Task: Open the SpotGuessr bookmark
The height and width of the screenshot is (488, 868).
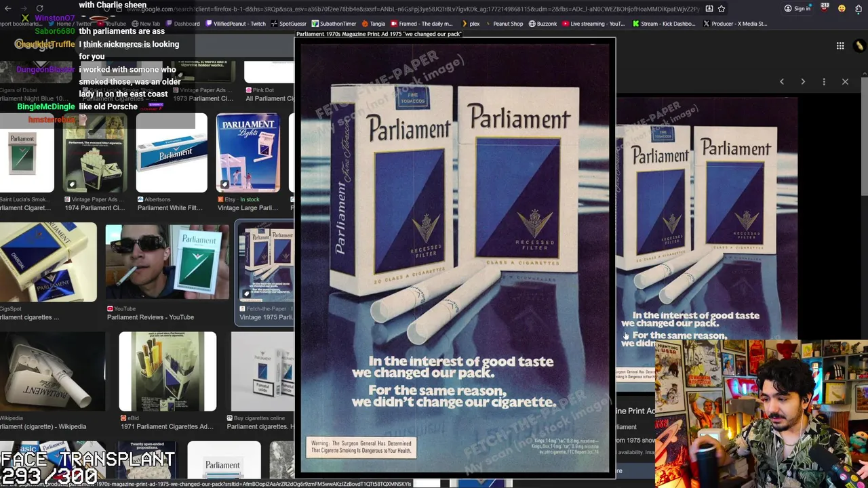Action: click(288, 24)
